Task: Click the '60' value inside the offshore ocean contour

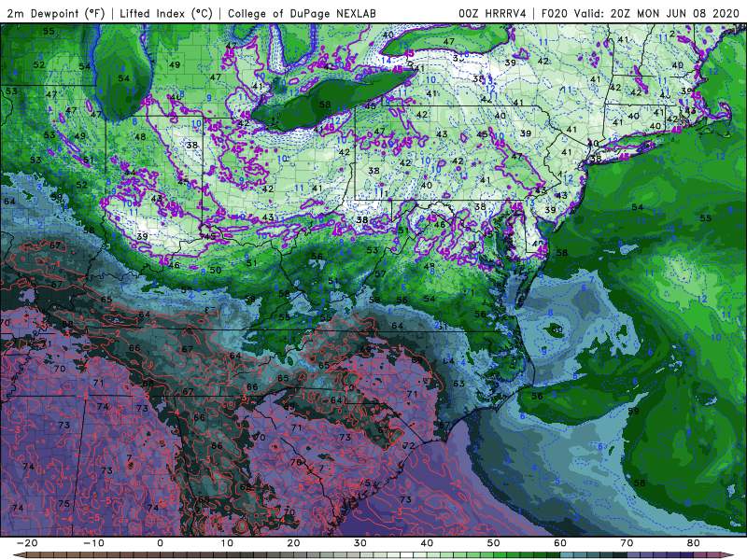Action: click(x=557, y=329)
